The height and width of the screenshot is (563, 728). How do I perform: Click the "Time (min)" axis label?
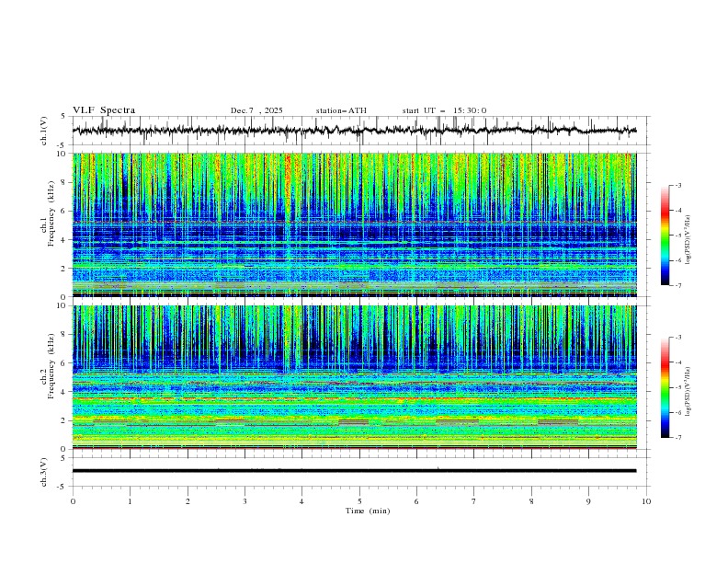[368, 511]
